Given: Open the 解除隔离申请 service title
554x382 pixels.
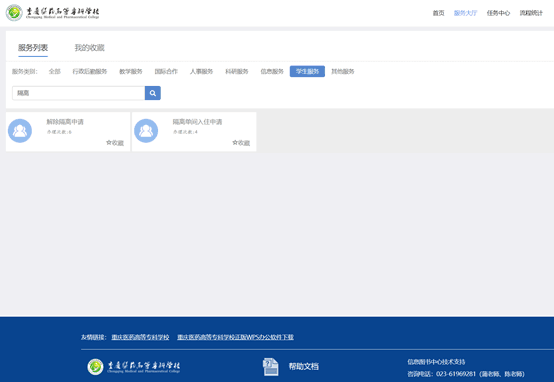Looking at the screenshot, I should click(65, 122).
